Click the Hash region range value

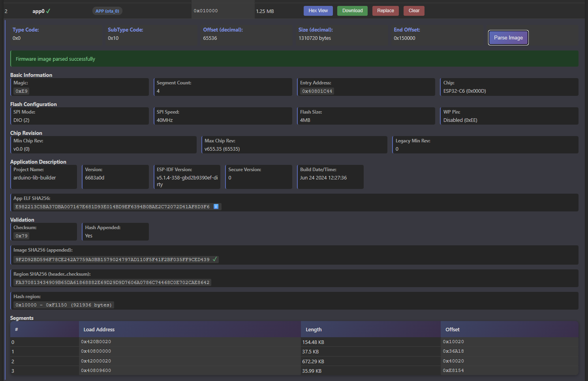(x=64, y=305)
